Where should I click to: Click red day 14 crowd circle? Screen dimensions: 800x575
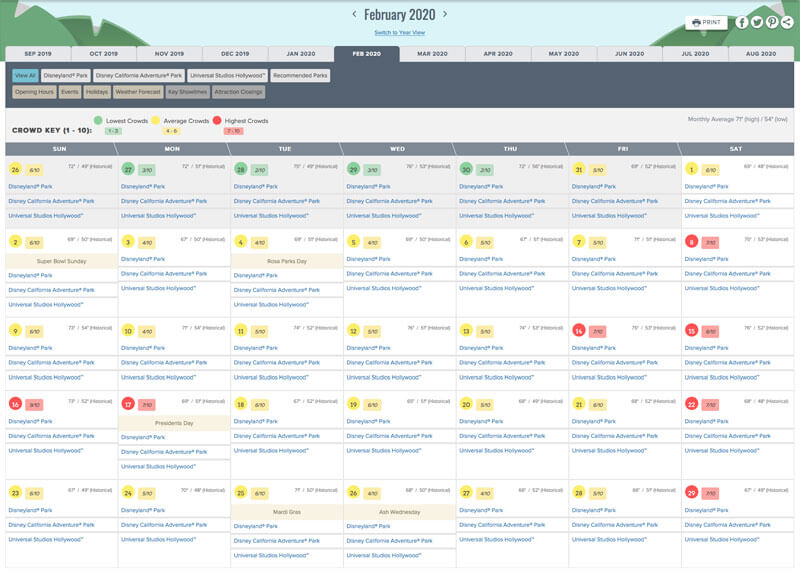[x=579, y=331]
